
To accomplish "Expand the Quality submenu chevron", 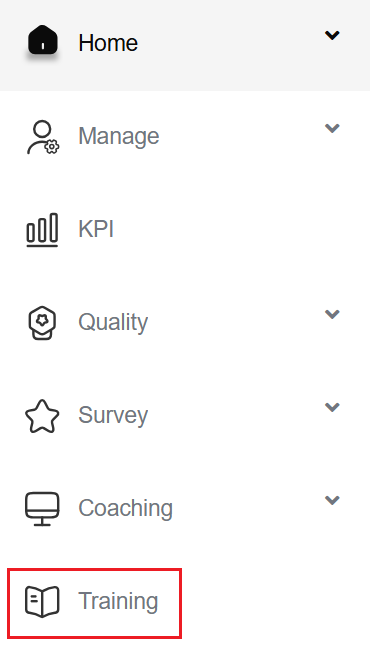I will point(332,314).
